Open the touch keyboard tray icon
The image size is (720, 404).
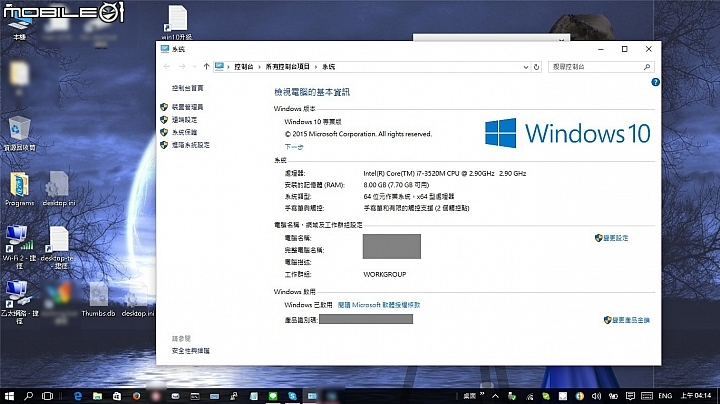coord(647,396)
